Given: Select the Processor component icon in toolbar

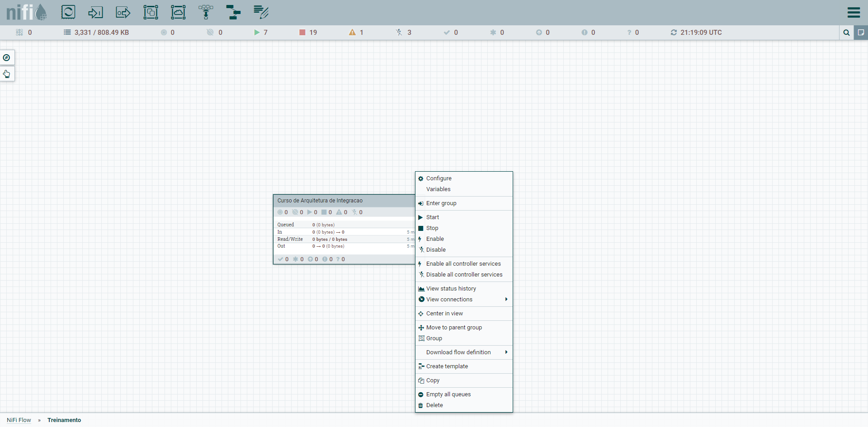Looking at the screenshot, I should 68,12.
